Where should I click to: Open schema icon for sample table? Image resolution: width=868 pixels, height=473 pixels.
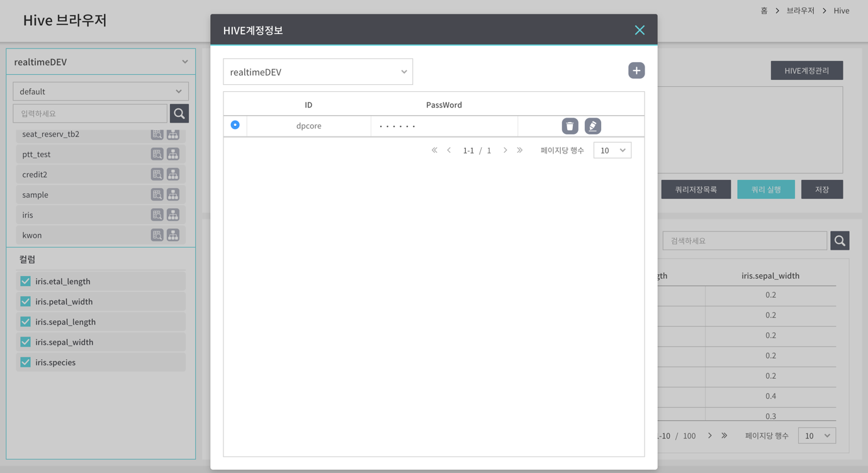tap(173, 194)
